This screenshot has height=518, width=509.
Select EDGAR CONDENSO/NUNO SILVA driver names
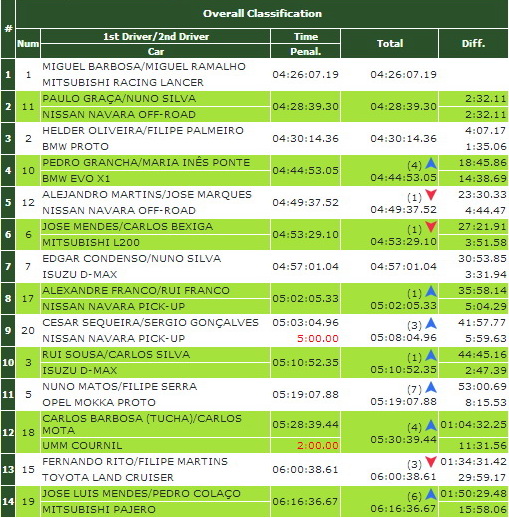tap(131, 258)
